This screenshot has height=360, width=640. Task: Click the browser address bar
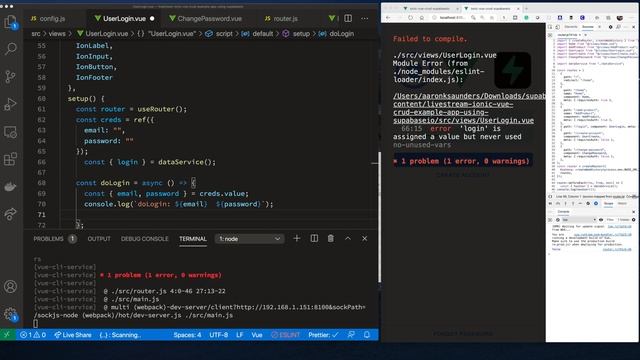tap(449, 18)
